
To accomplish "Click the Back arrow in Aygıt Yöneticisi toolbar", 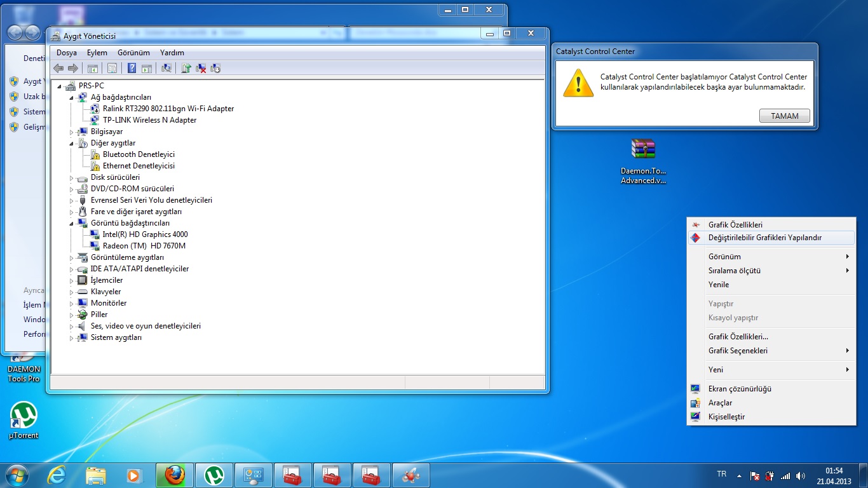I will 58,68.
